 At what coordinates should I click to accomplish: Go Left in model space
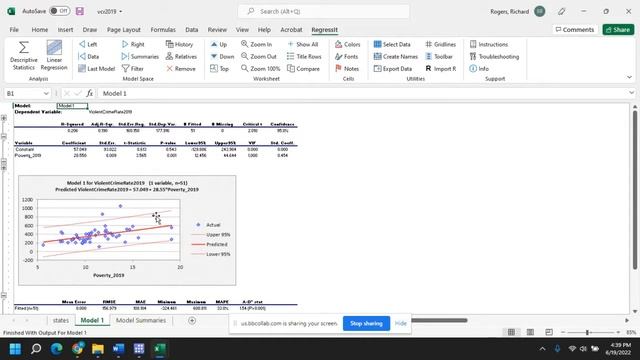(88, 44)
